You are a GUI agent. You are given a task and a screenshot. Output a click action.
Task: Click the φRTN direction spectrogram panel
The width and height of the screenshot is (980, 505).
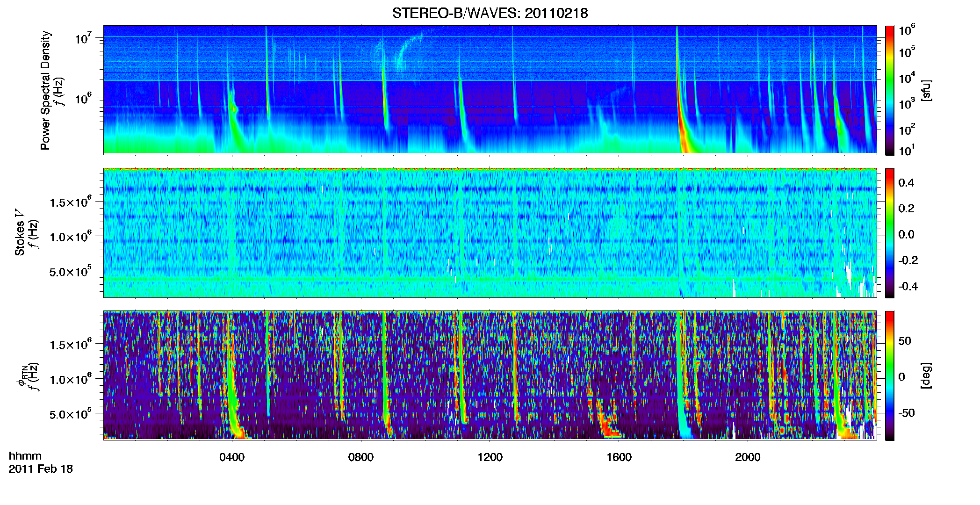click(490, 375)
